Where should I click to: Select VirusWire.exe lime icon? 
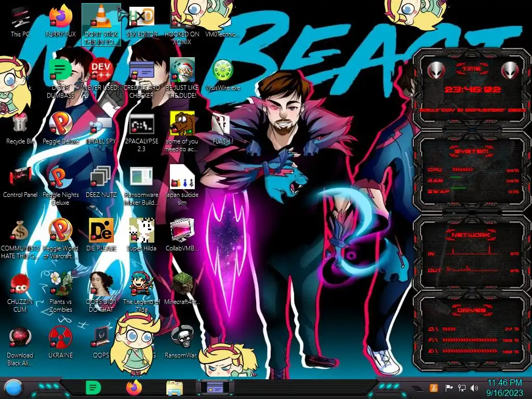(222, 75)
